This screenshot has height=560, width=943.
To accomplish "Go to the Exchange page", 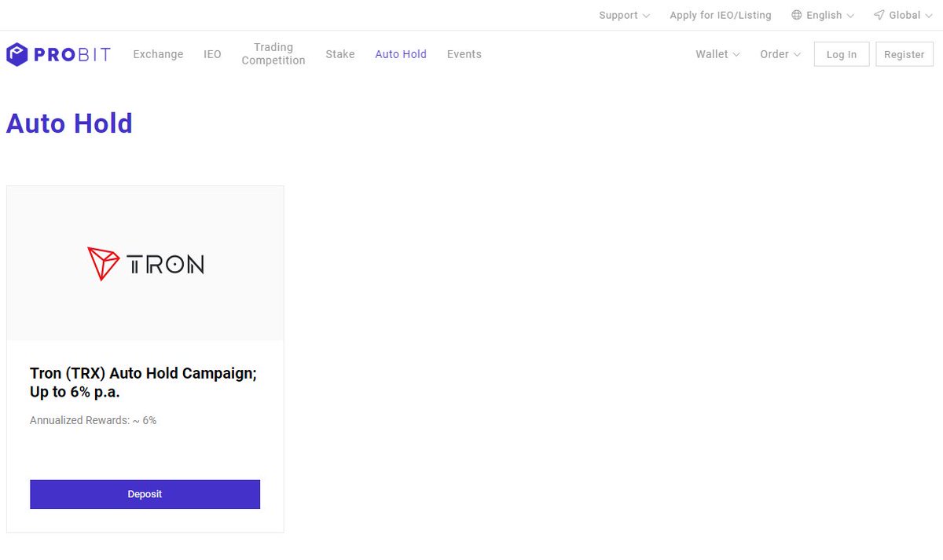I will click(158, 54).
